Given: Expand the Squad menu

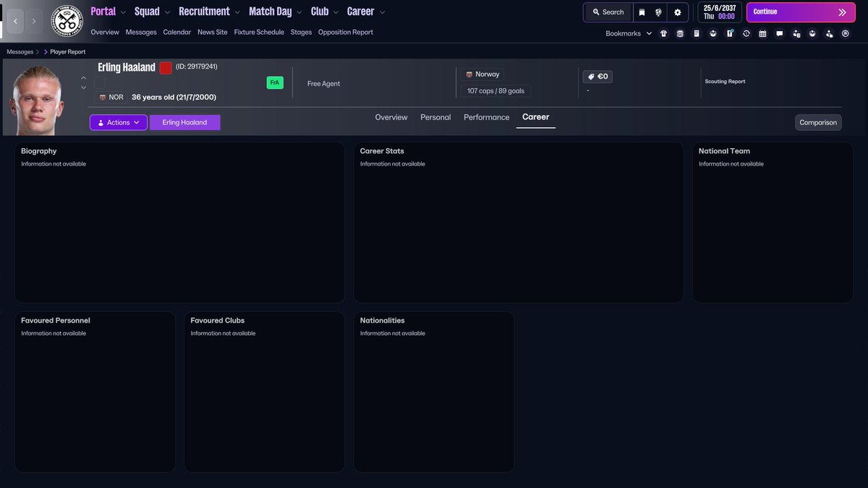Looking at the screenshot, I should click(x=153, y=12).
